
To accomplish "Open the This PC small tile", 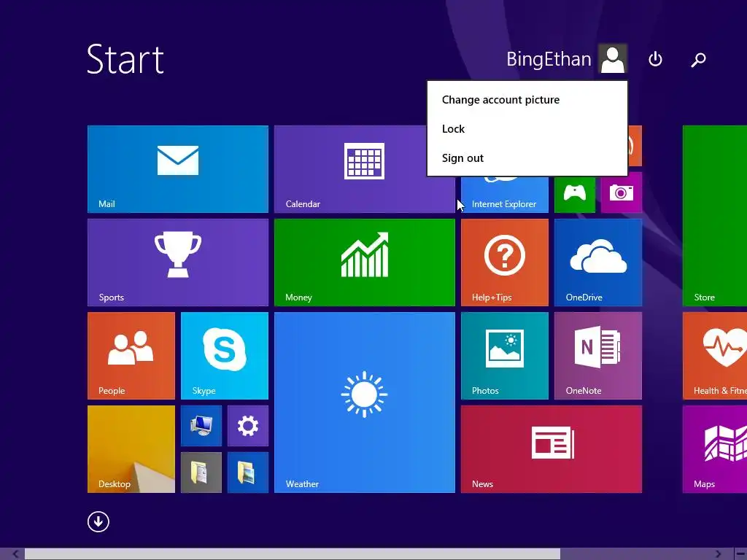I will [201, 426].
